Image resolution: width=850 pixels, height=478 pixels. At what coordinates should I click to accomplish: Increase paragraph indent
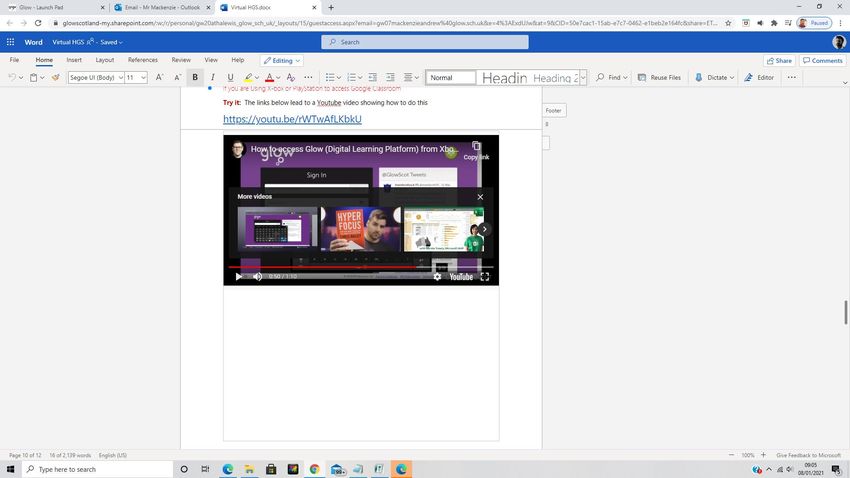(390, 77)
